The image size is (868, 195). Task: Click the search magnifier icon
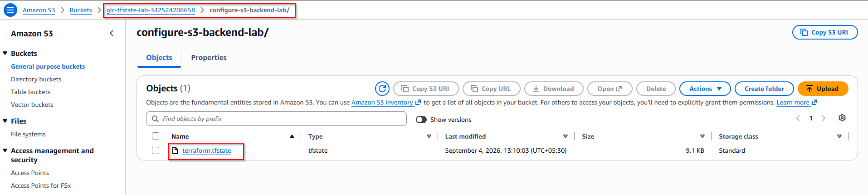pyautogui.click(x=155, y=119)
